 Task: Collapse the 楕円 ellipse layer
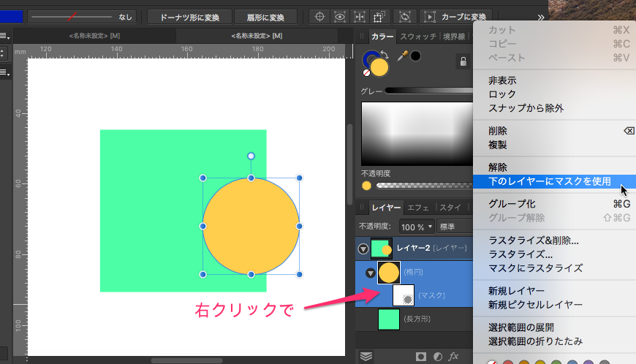(370, 273)
